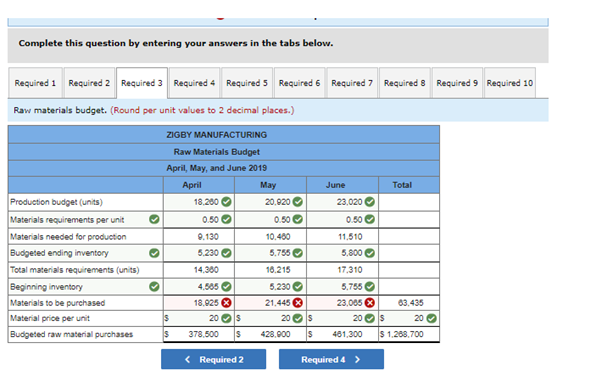The image size is (594, 390).
Task: Open the Required 8 tab
Action: [x=405, y=83]
